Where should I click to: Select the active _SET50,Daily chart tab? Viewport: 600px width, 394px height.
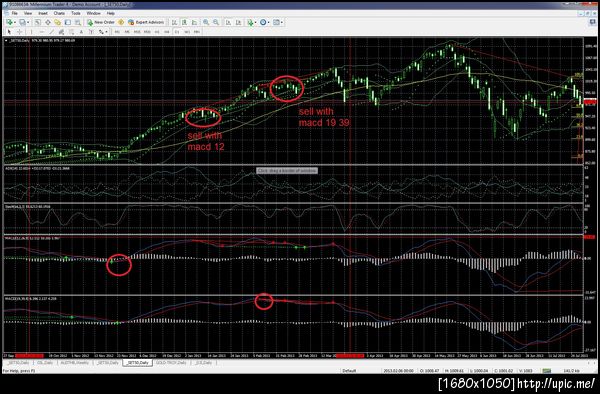click(138, 362)
